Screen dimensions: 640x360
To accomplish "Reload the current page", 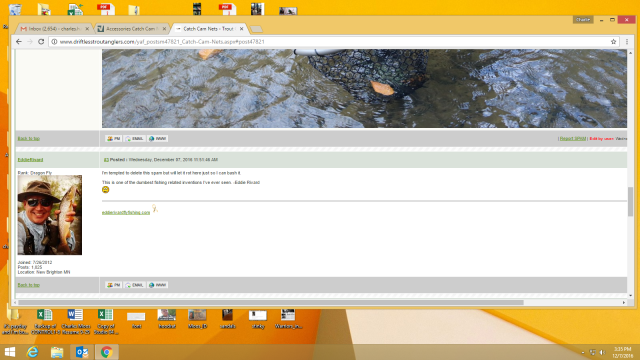I will (x=41, y=42).
